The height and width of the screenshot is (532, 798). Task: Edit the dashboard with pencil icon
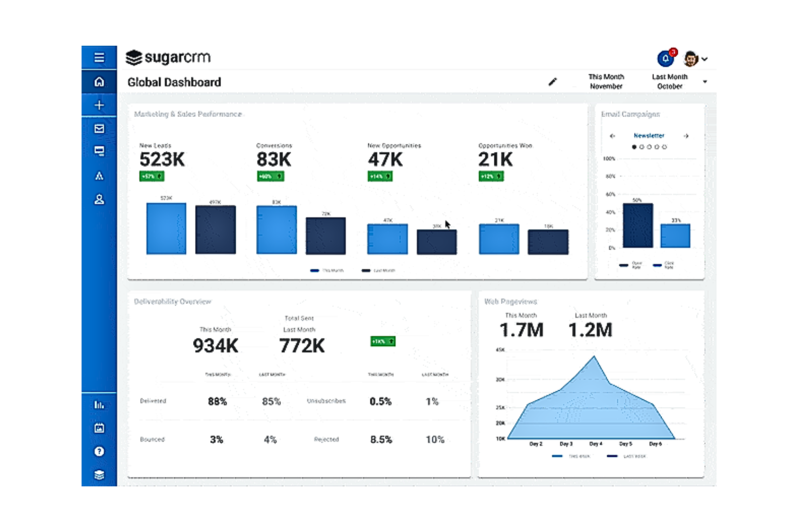(x=553, y=82)
